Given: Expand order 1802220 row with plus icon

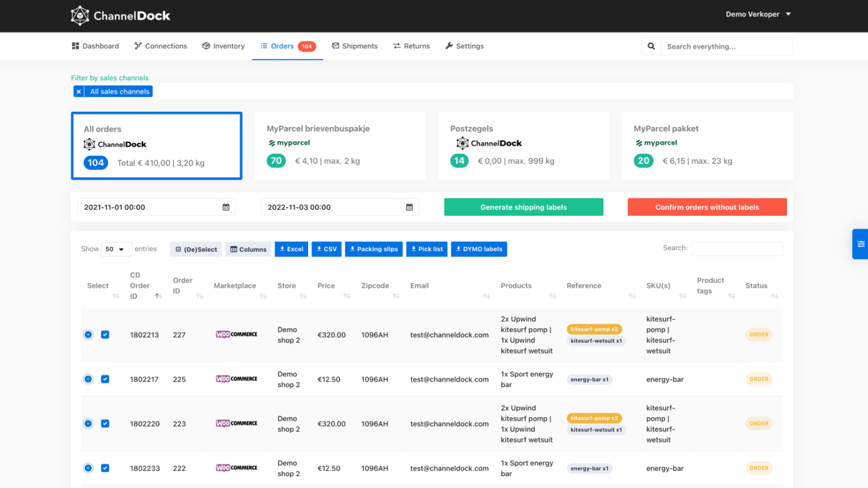Looking at the screenshot, I should [x=88, y=423].
